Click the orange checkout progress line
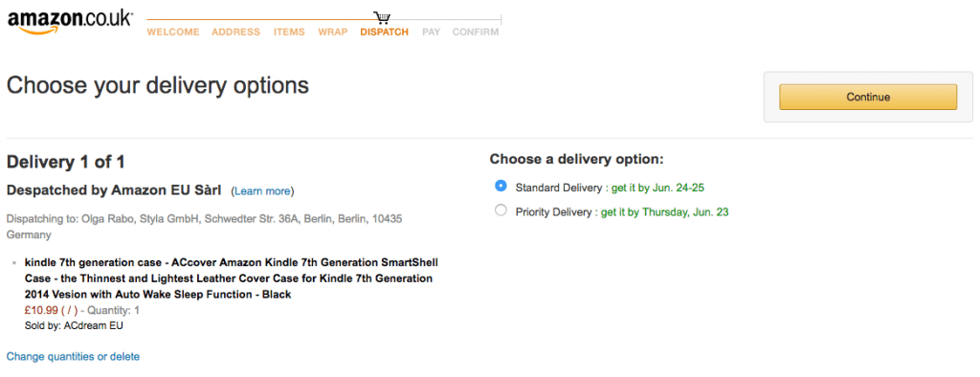 [x=260, y=19]
